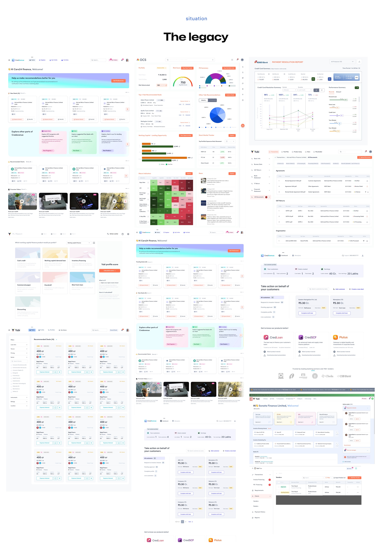Viewport: 392px width, 554px height.
Task: Open Saved Deals in Yubi header
Action: point(114,330)
